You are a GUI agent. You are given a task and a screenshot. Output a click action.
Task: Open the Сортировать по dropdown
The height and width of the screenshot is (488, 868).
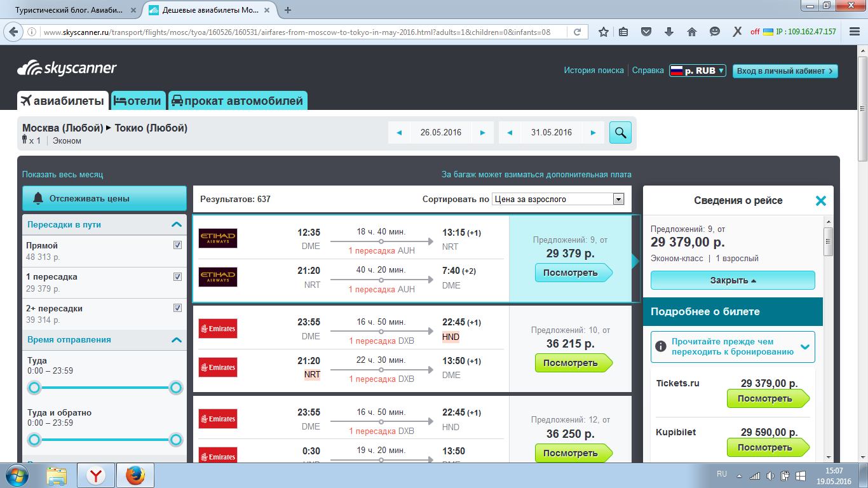[559, 200]
